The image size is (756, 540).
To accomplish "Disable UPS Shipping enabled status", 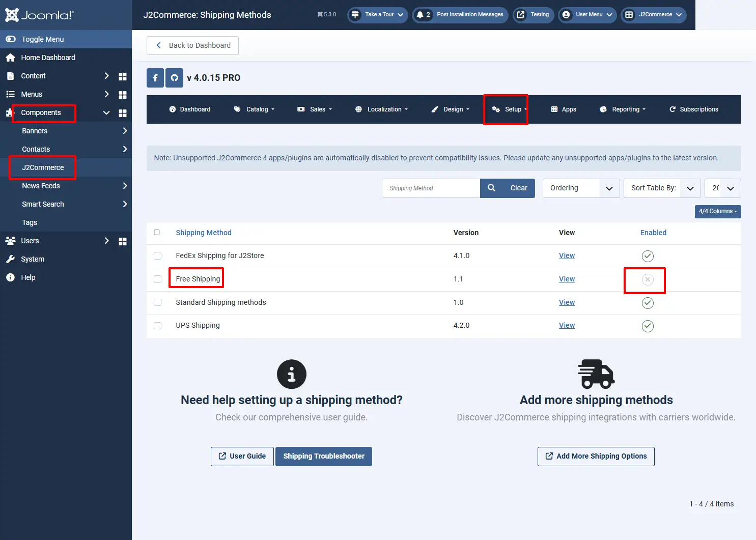I will (648, 326).
